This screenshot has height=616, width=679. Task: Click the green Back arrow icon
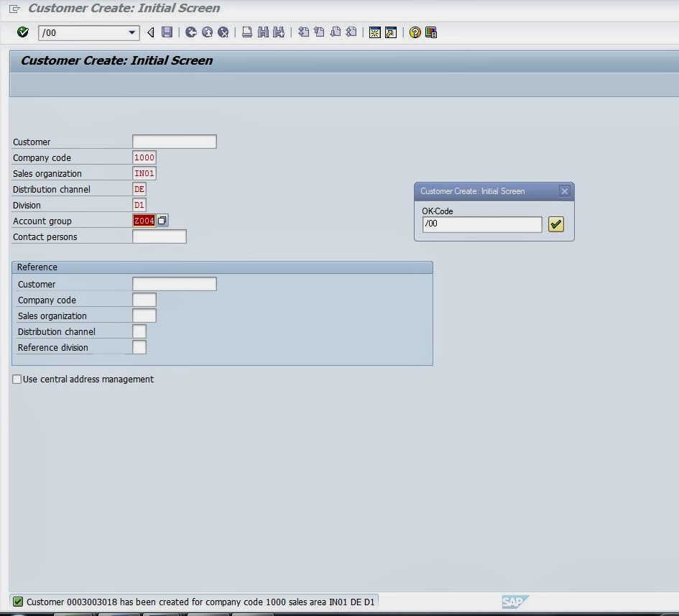[190, 32]
